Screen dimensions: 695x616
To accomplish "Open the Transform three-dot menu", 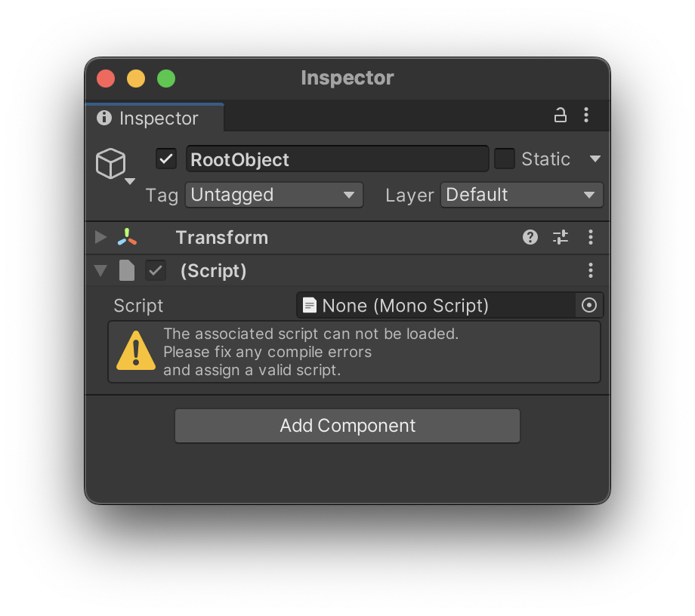I will coord(590,237).
